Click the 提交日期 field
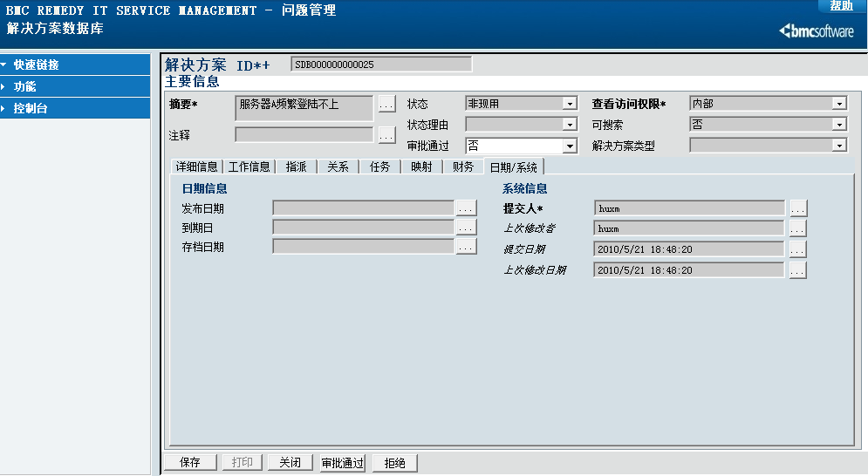Image resolution: width=868 pixels, height=476 pixels. tap(689, 249)
